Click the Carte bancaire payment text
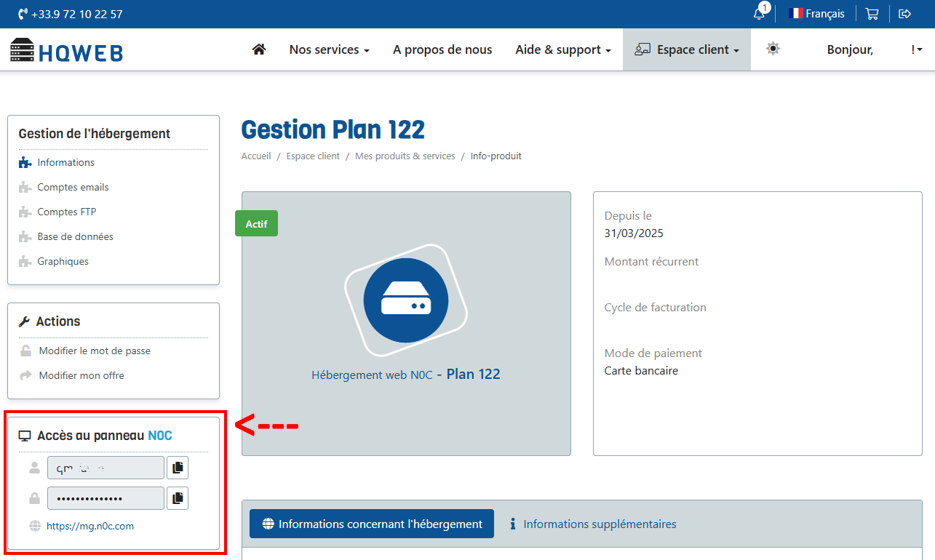 tap(641, 371)
